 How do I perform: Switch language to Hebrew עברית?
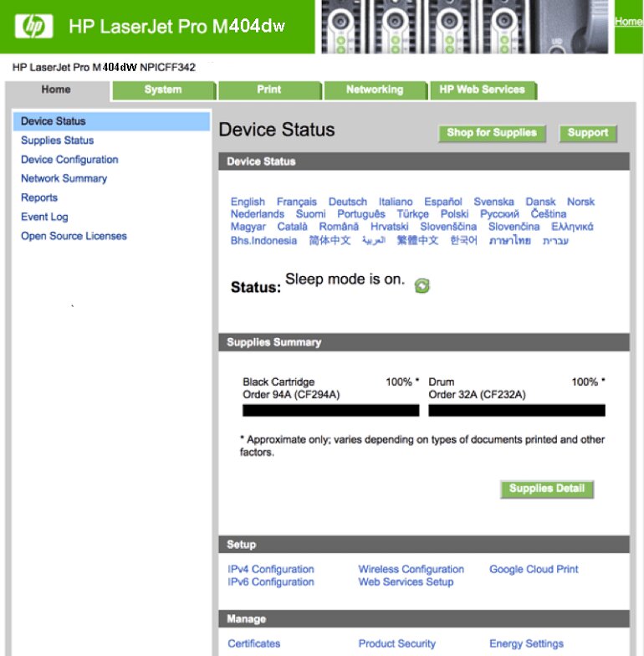555,241
